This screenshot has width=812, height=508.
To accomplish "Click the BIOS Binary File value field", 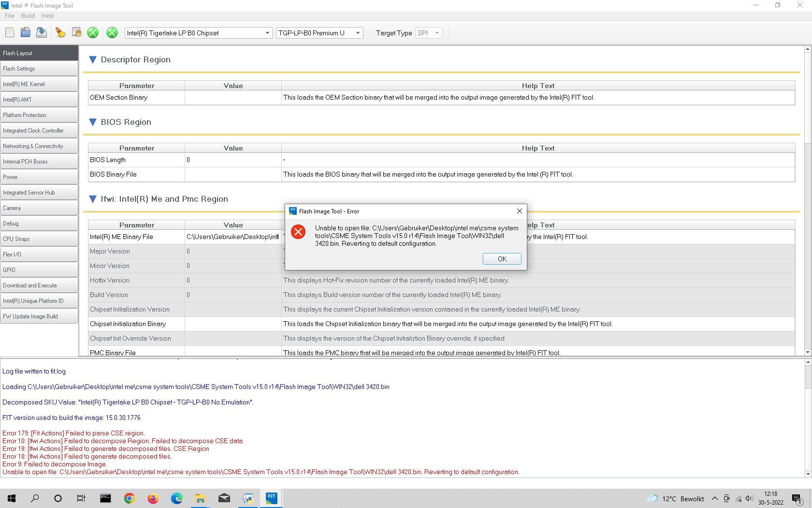I will [x=233, y=175].
